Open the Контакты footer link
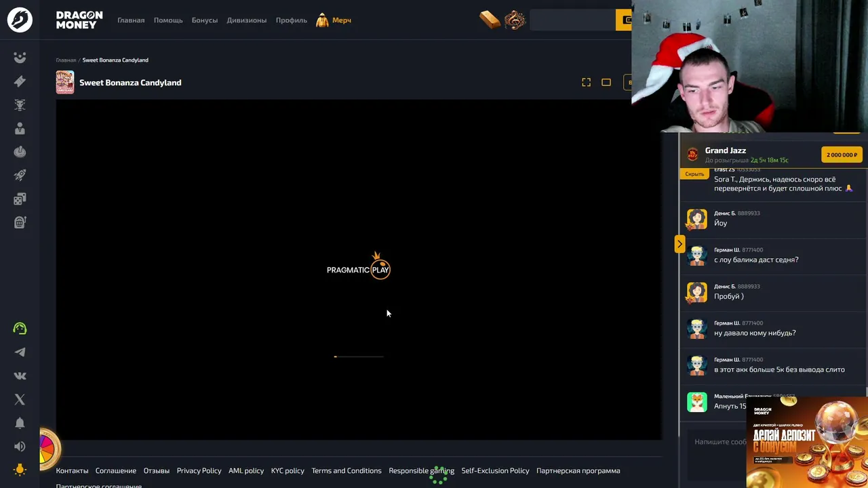 pyautogui.click(x=72, y=470)
